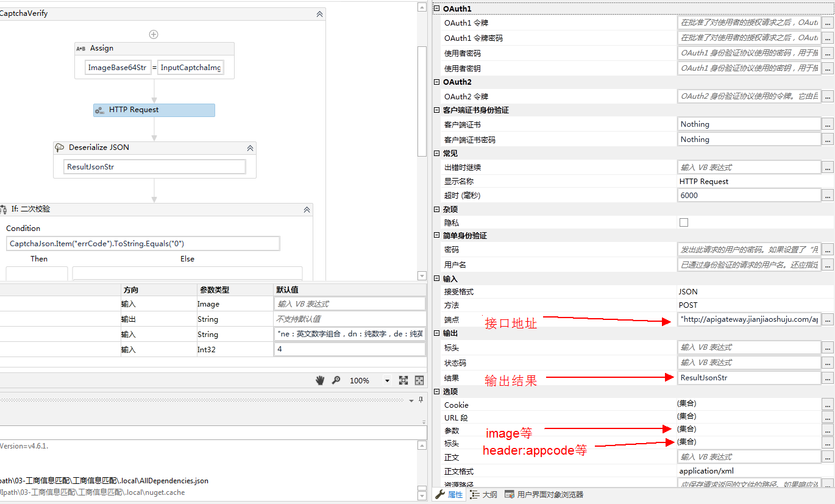Viewport: 835px width, 504px height.
Task: Collapse the 常见 property group
Action: click(436, 154)
